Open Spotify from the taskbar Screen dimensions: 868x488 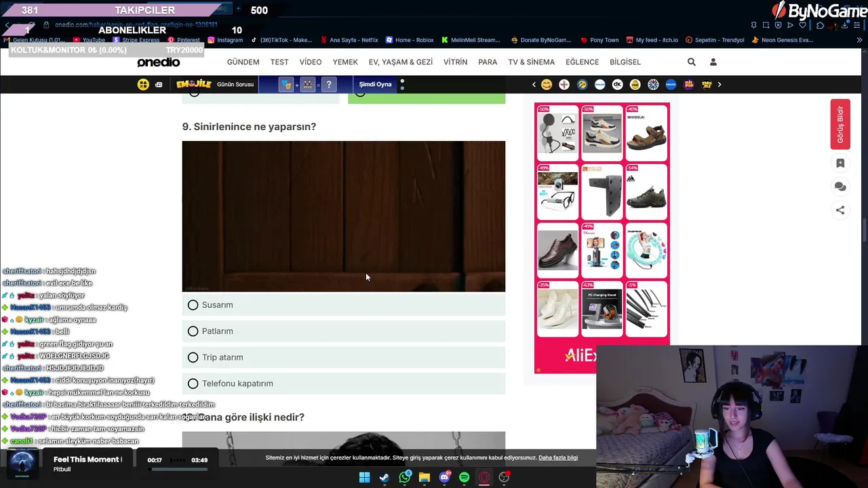tap(464, 477)
